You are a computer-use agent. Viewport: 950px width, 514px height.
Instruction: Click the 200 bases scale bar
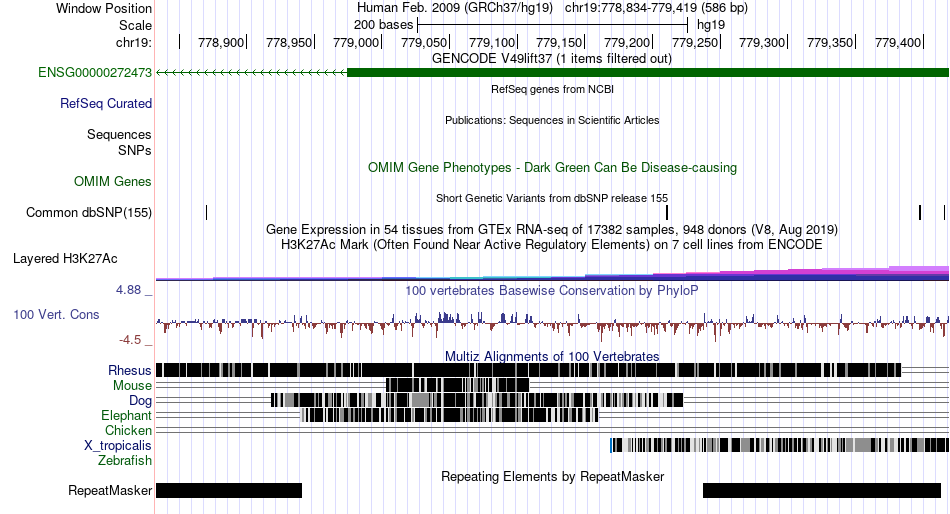pos(553,25)
